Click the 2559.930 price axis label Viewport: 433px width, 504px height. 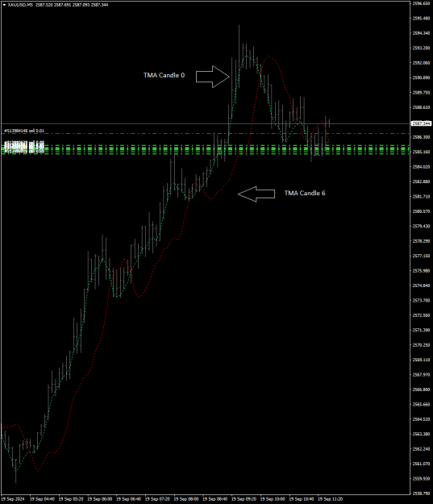tap(422, 478)
